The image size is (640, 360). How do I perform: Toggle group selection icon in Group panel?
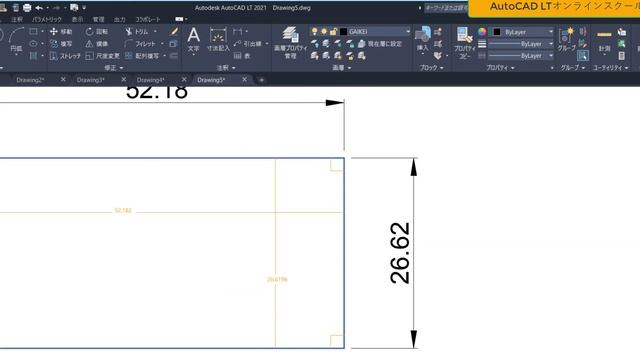(583, 56)
